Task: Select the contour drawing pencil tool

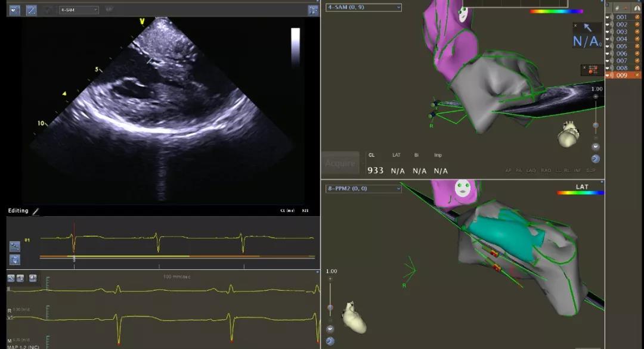Action: (31, 10)
